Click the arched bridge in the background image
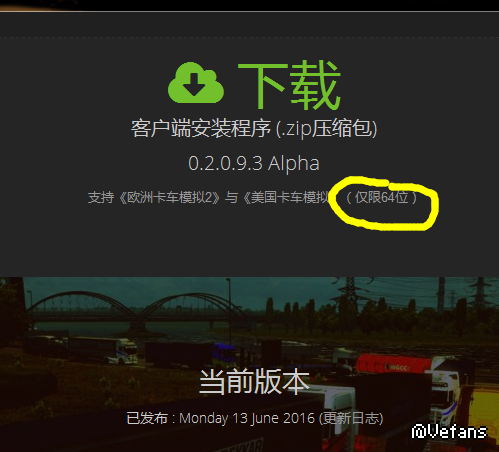 pos(136,308)
